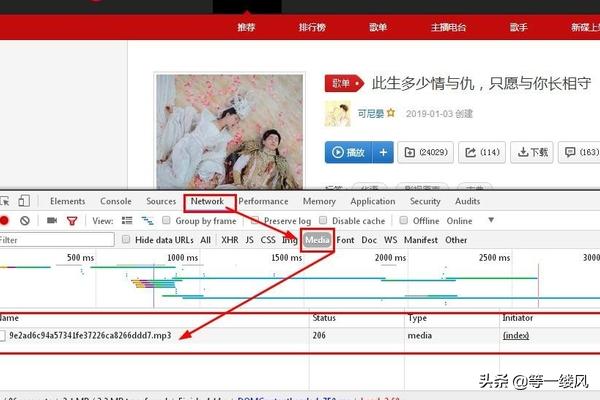Viewport: 600px width, 400px height.
Task: Click the video camera capture screenshots icon
Action: tap(52, 220)
